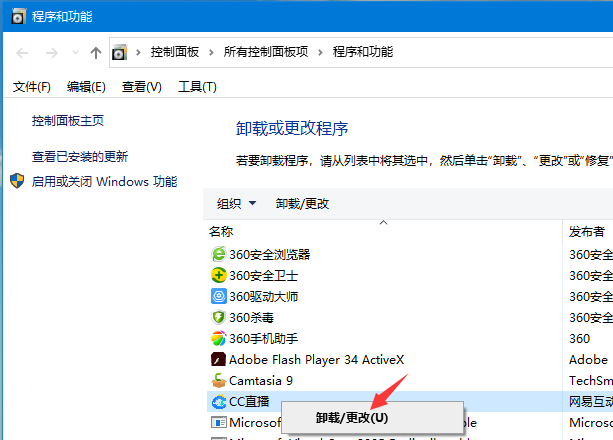Viewport: 613px width, 440px height.
Task: Click publisher cell 360 for 360手机助手
Action: tap(579, 339)
